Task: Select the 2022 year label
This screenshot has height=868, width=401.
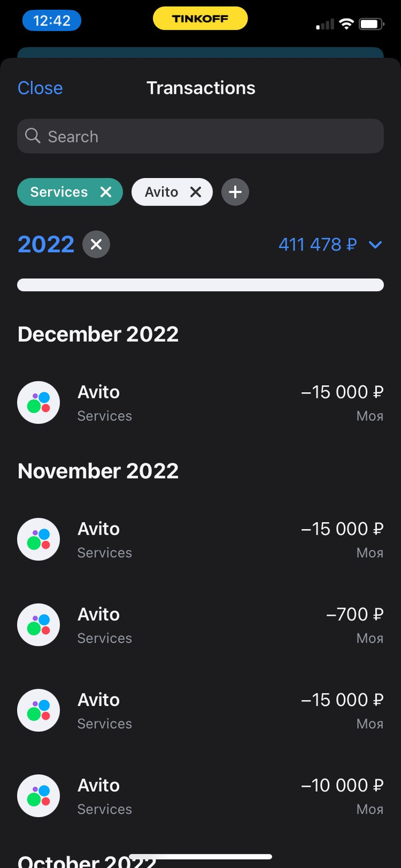Action: point(46,244)
